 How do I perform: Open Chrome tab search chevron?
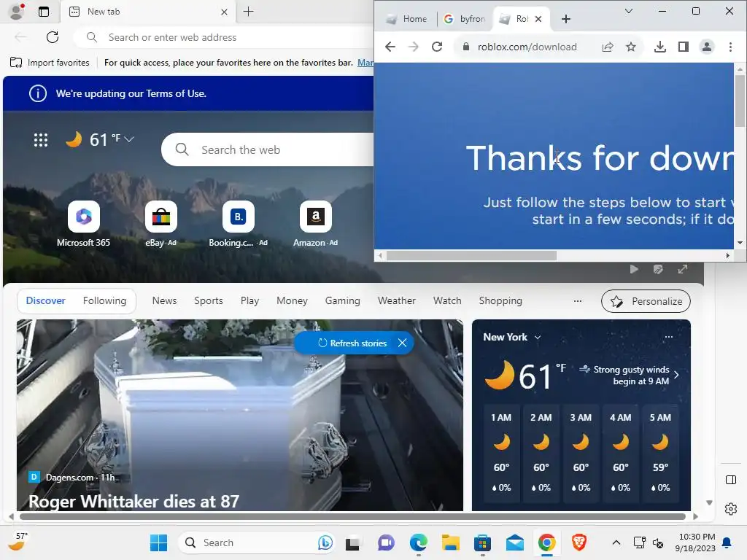tap(628, 11)
